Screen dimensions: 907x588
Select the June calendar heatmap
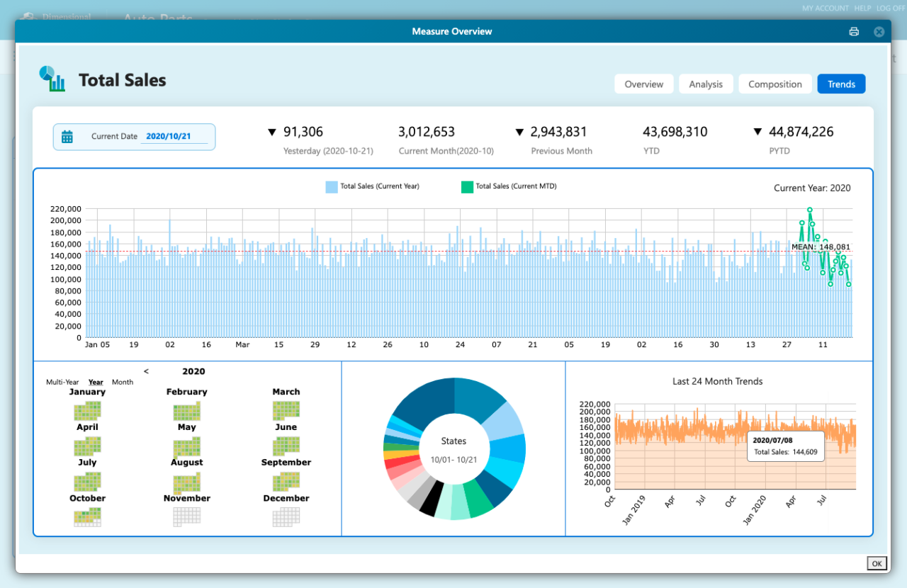click(x=286, y=445)
